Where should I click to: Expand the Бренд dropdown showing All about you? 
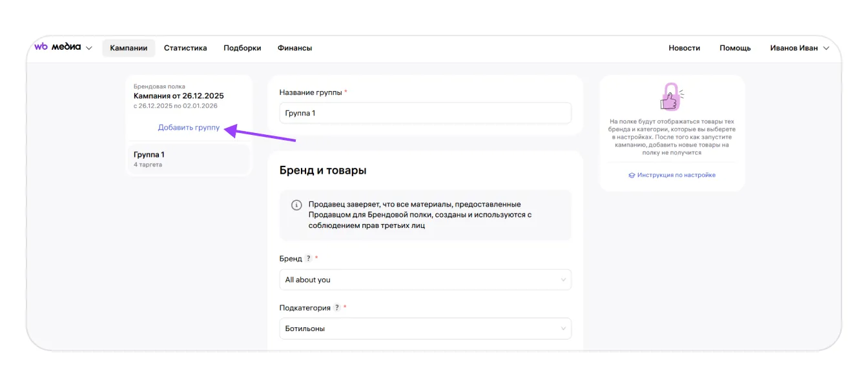click(x=425, y=280)
